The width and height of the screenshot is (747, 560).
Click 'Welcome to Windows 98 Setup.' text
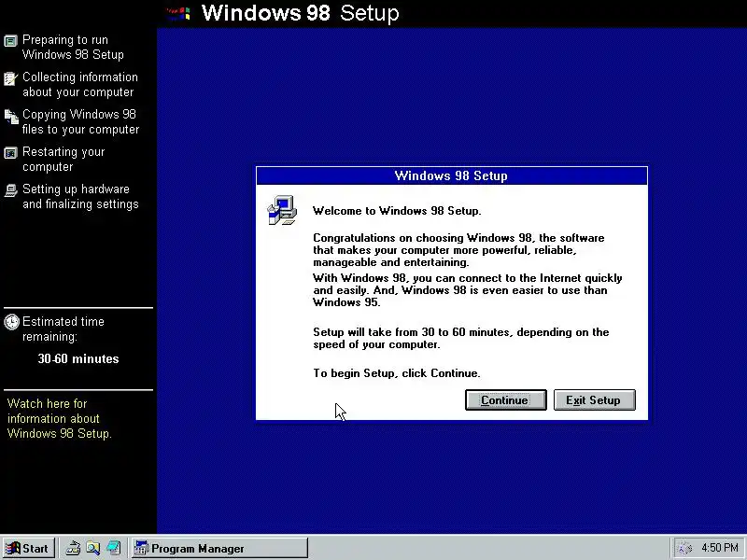click(x=397, y=211)
